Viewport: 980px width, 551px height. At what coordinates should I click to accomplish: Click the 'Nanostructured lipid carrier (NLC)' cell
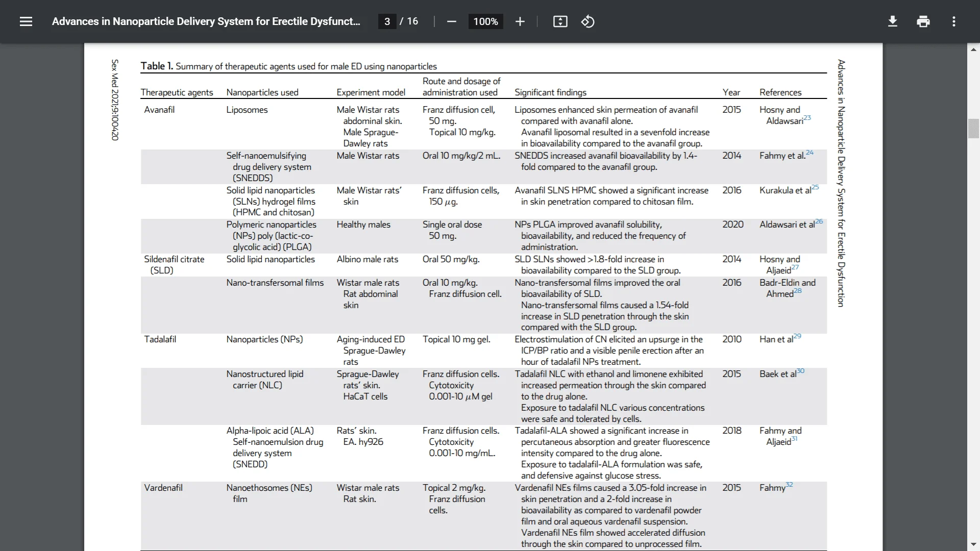pyautogui.click(x=265, y=380)
